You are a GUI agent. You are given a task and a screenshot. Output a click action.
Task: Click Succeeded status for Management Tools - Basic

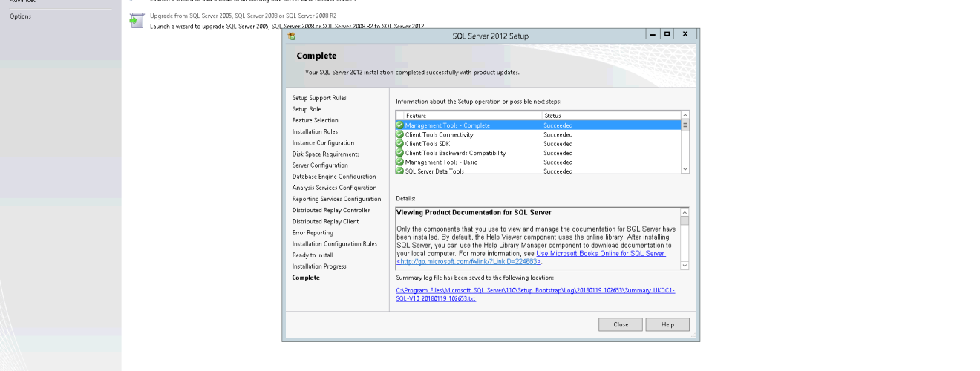pyautogui.click(x=558, y=162)
